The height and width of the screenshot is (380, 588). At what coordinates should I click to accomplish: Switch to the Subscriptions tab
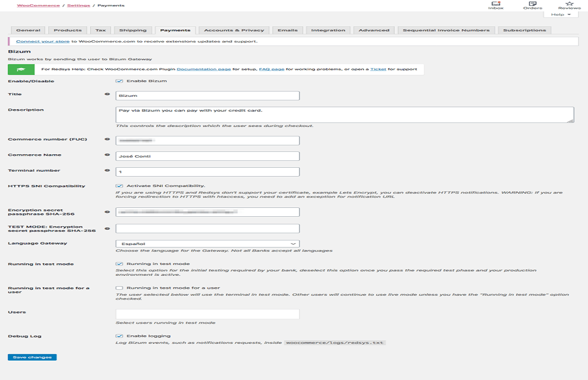click(x=525, y=30)
